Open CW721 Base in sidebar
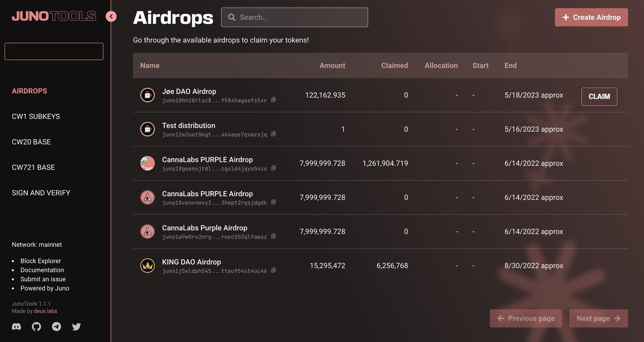Screen dimensions: 644x342 [x=33, y=167]
